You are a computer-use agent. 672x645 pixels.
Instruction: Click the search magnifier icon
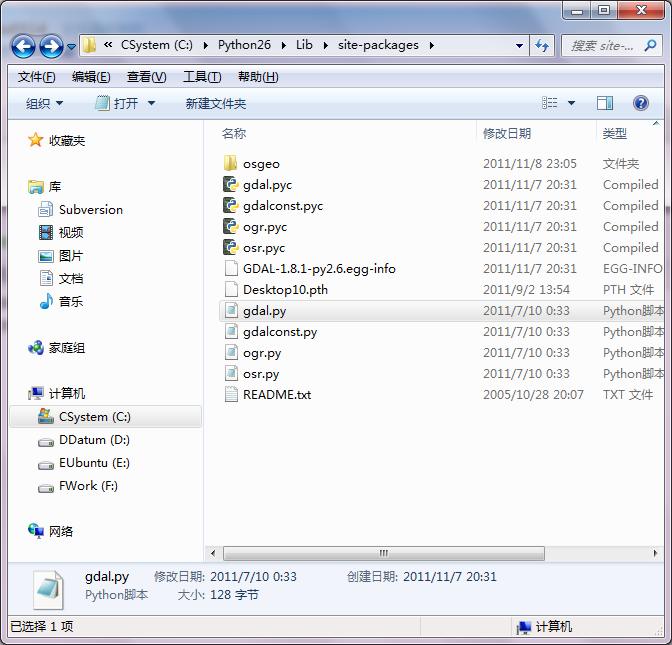tap(650, 45)
